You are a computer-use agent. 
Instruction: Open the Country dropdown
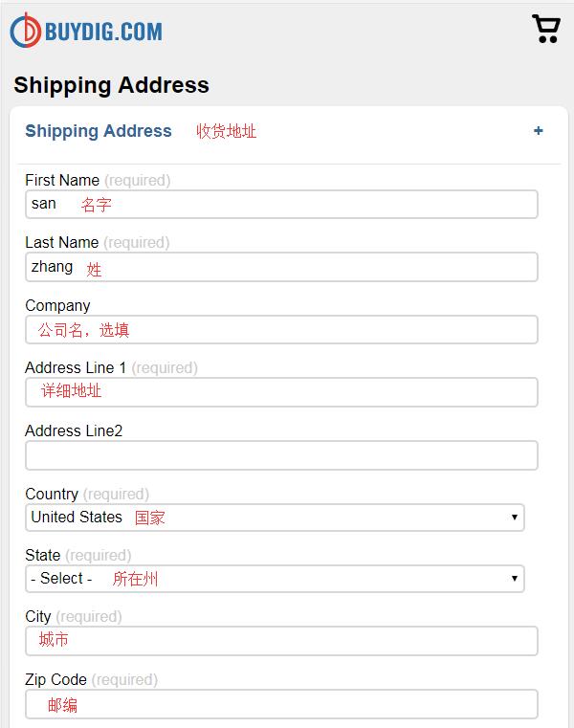tap(275, 518)
